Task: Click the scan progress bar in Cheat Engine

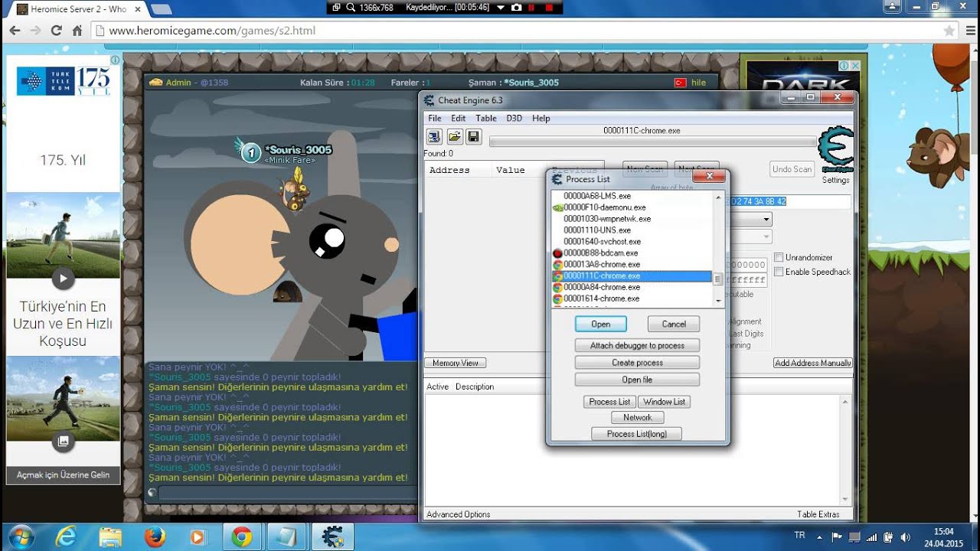Action: click(x=652, y=142)
